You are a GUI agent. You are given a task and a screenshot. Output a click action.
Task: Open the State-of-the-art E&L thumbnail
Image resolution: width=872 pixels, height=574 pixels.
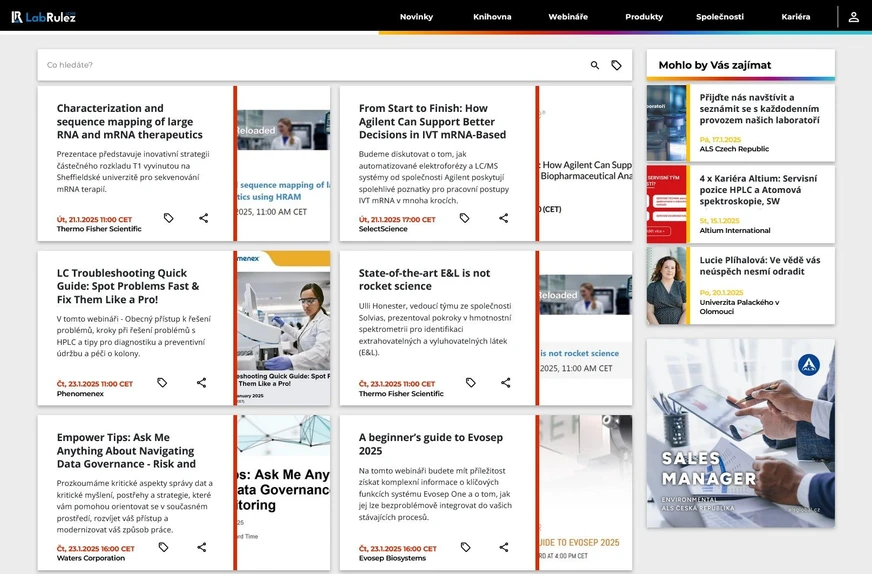point(586,328)
